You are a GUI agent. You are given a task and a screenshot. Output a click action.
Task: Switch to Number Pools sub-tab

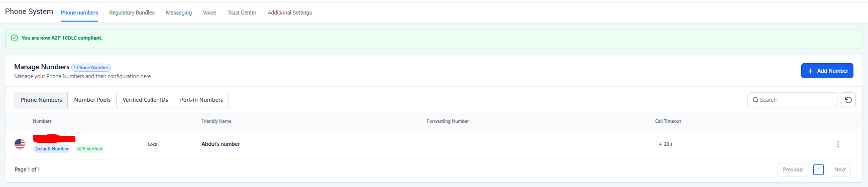(92, 100)
